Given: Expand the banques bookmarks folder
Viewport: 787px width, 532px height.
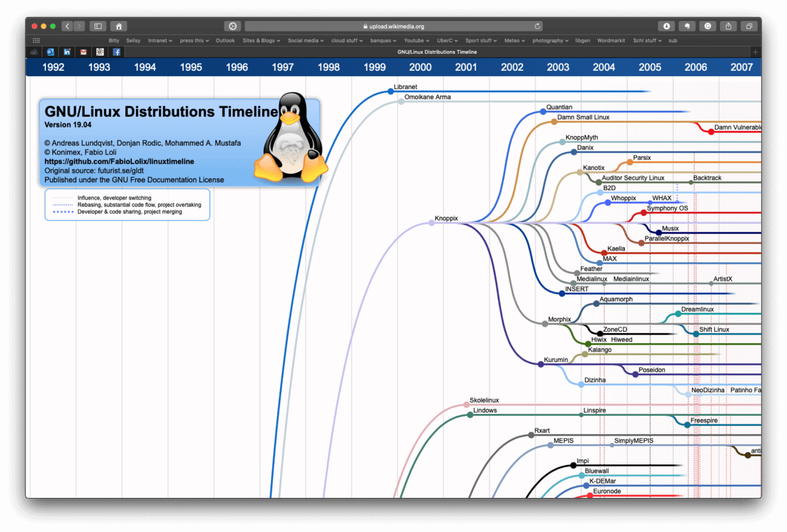Looking at the screenshot, I should pos(384,41).
